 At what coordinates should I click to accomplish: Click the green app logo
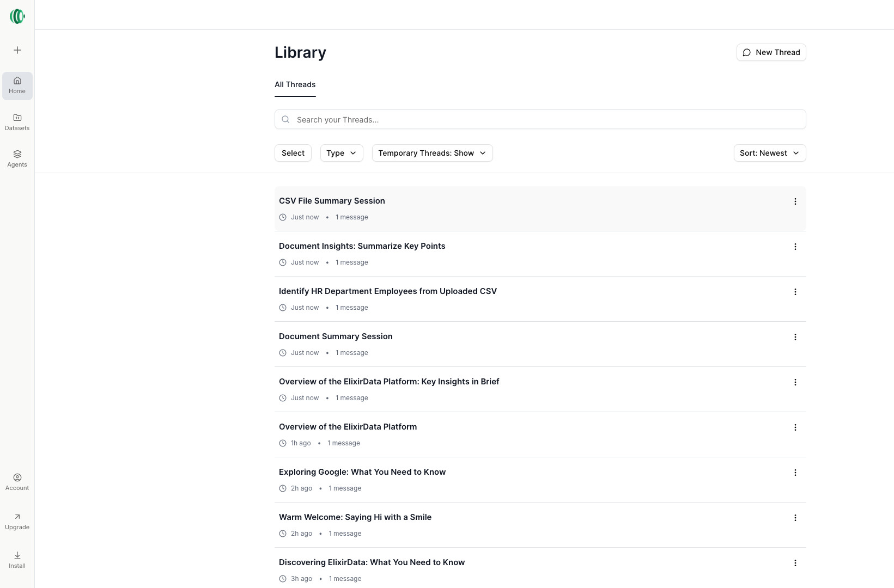pos(17,16)
